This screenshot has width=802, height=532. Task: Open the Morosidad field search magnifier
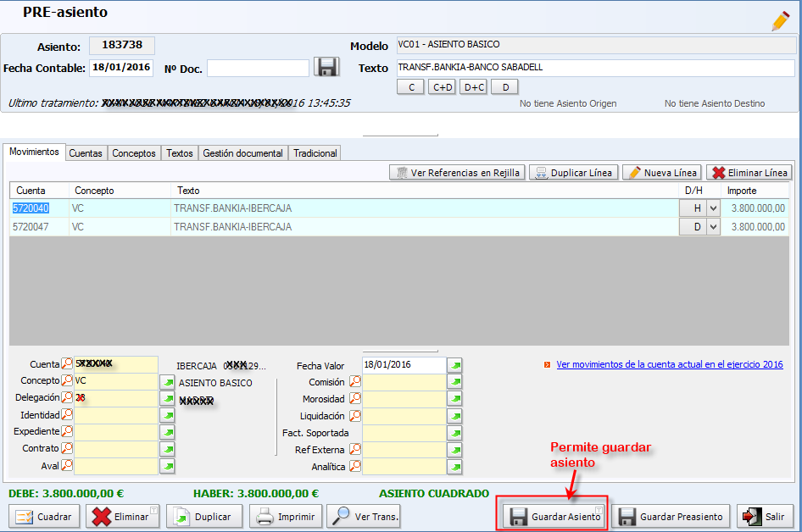[355, 399]
